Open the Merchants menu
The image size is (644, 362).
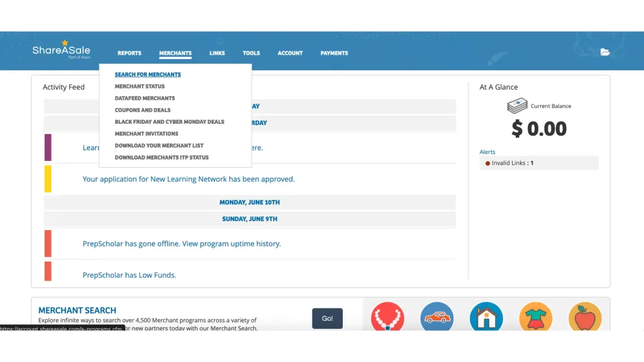click(x=175, y=53)
